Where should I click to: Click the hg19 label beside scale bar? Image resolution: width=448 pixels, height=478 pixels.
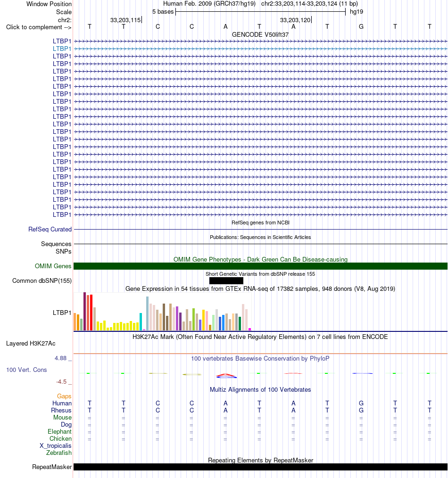[x=357, y=12]
